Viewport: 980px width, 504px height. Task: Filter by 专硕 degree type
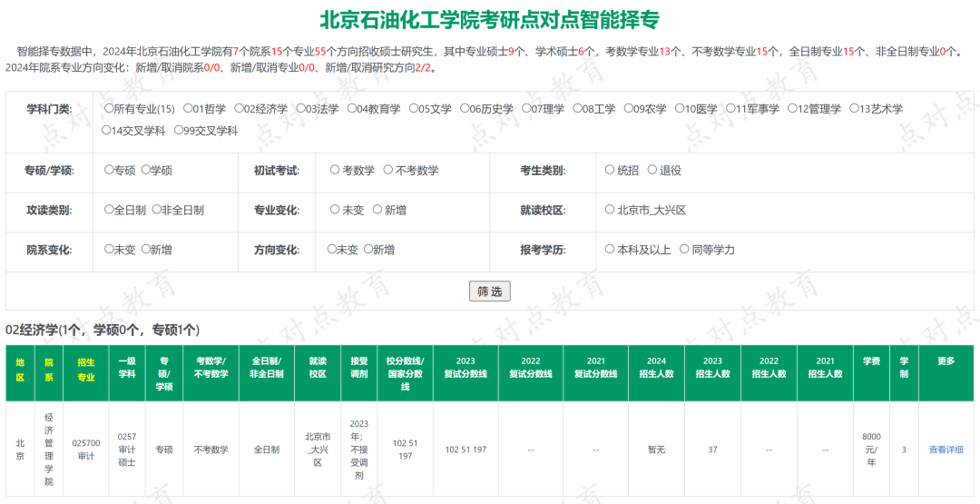109,170
